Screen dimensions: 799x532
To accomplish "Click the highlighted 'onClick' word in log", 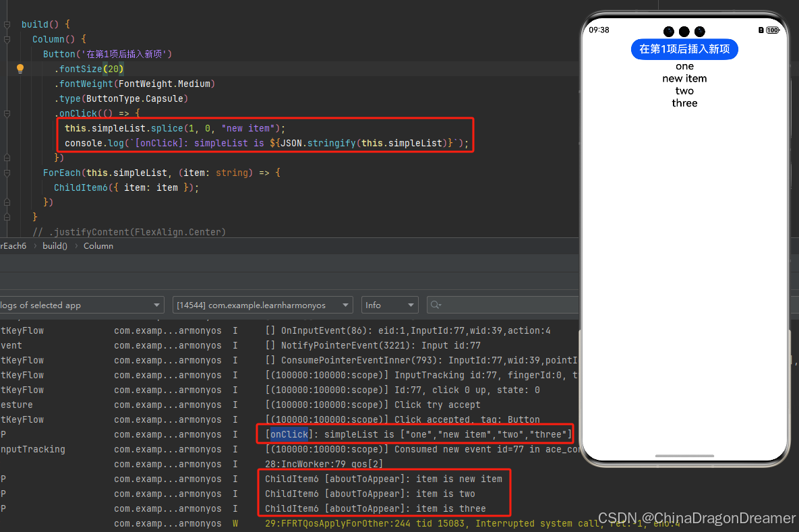I will pyautogui.click(x=289, y=434).
